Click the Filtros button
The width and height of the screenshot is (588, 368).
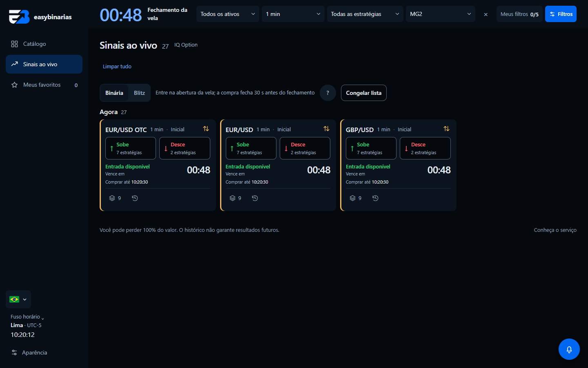(x=561, y=14)
